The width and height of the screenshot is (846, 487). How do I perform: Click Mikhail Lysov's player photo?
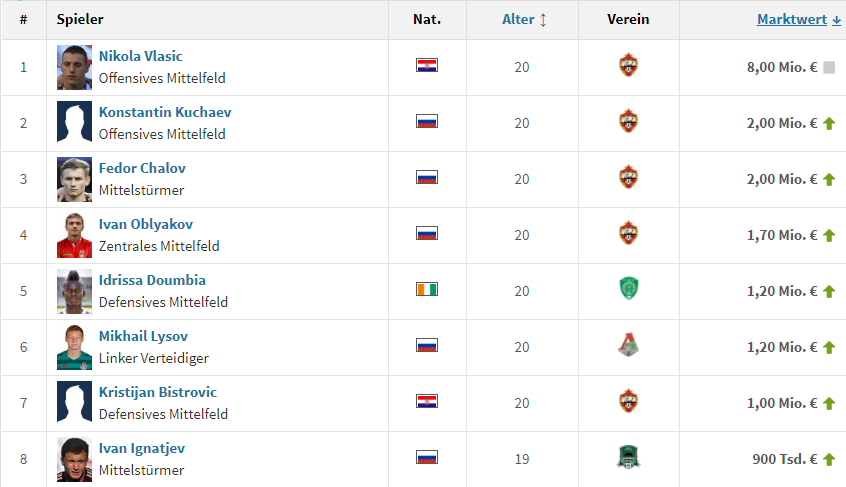[x=74, y=347]
